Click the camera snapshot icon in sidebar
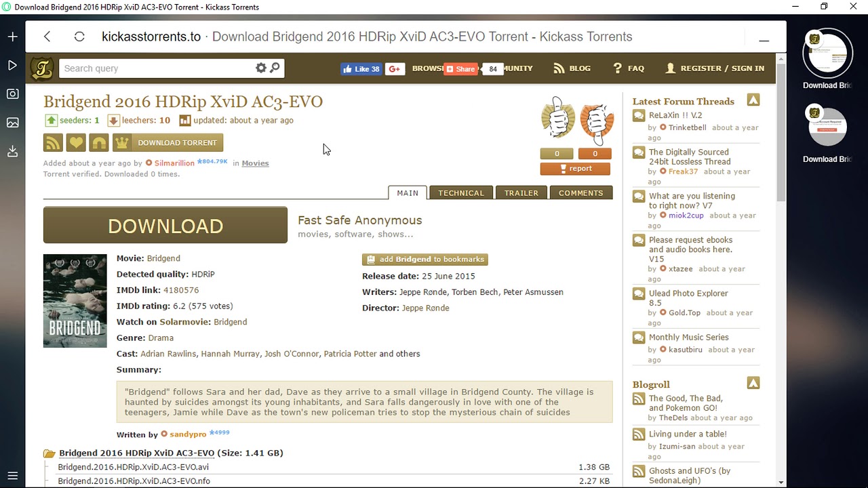The image size is (868, 488). pos(12,94)
